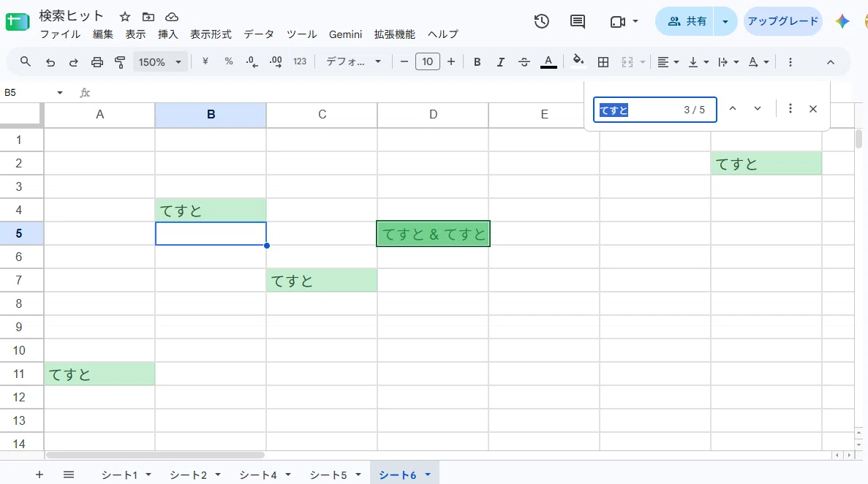Switch to シート1 tab
Screen dimensions: 868x484
[119, 475]
